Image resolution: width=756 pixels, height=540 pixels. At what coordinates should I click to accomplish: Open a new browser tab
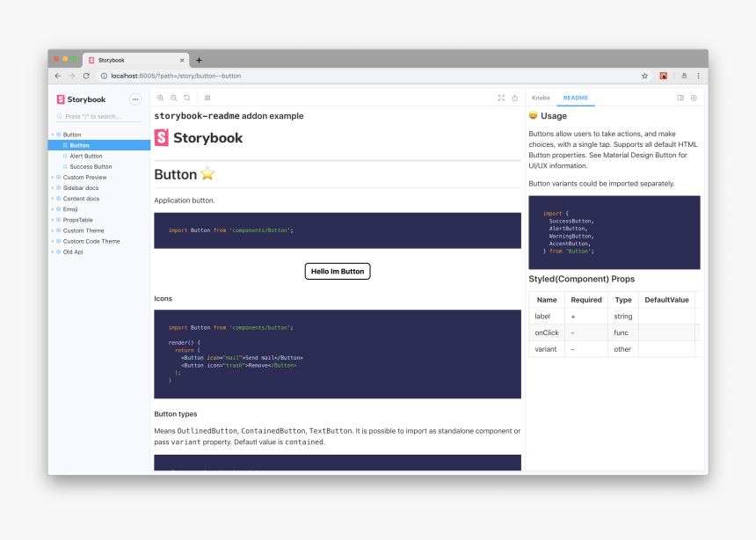199,61
